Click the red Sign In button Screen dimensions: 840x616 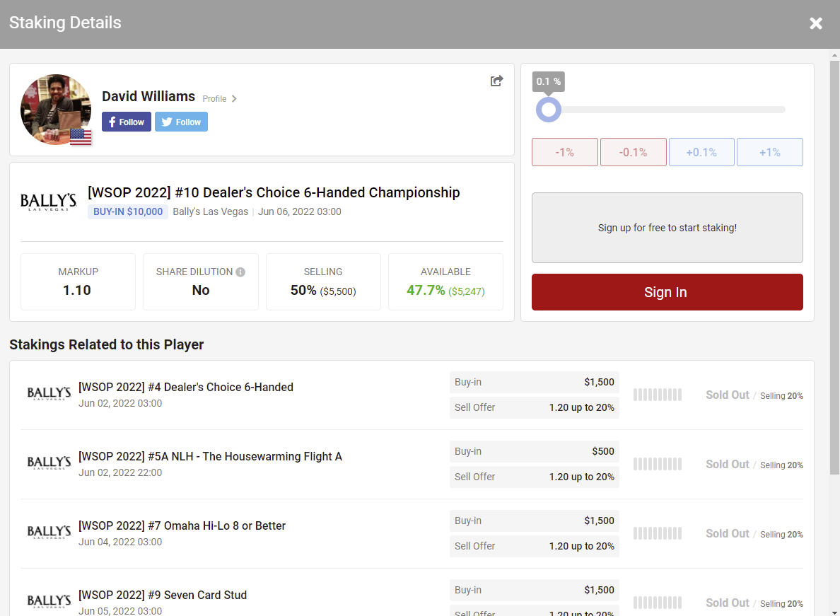coord(667,292)
